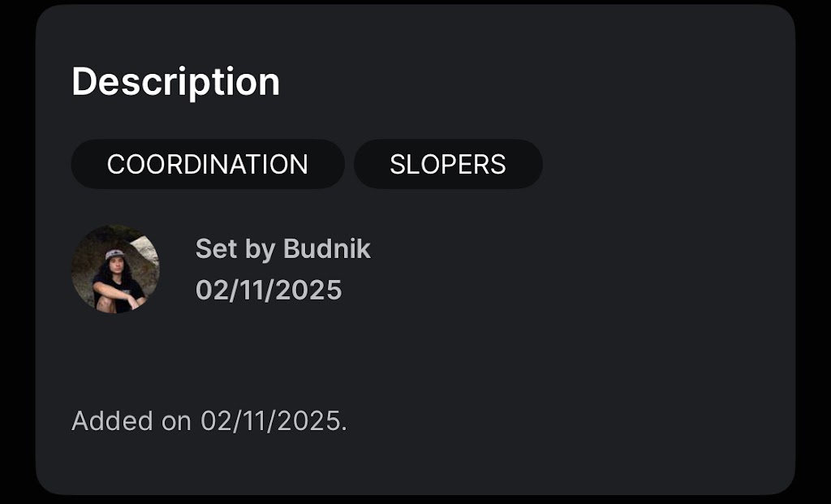The image size is (831, 504).
Task: Select the word "Budnik" in setter line
Action: click(326, 249)
